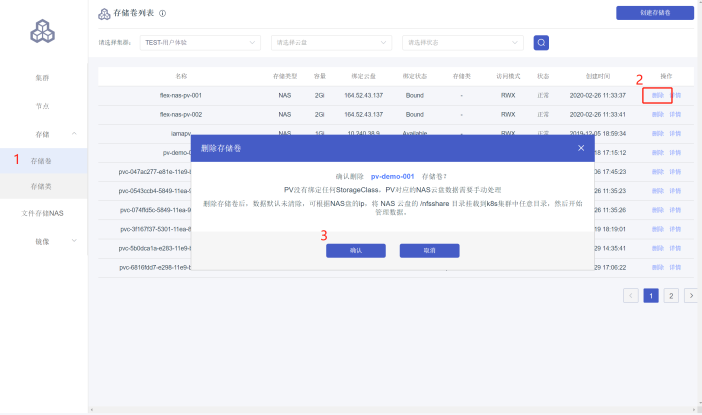Open the 请选择状态 dropdown
This screenshot has height=415, width=702.
click(464, 43)
